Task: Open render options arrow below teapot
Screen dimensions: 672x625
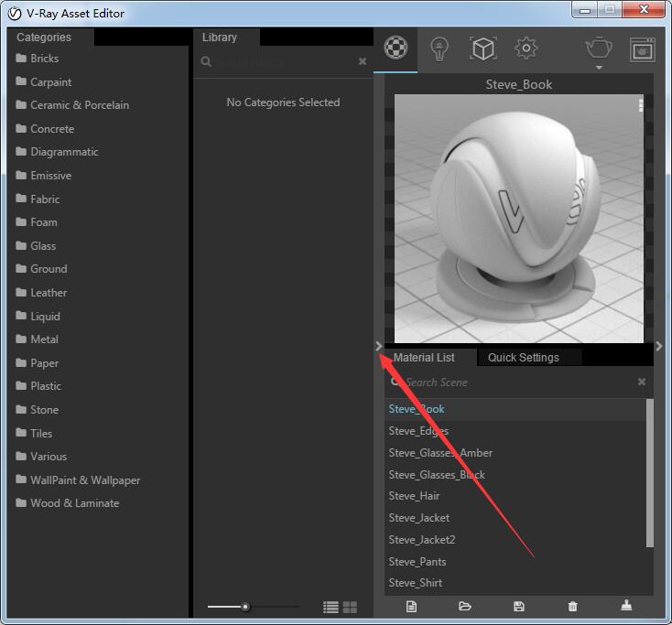Action: [599, 67]
